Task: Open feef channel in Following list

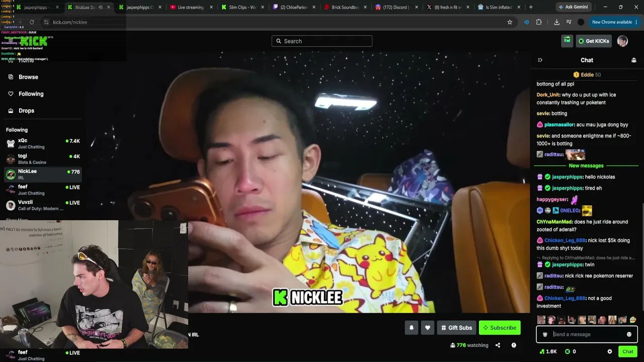Action: (x=42, y=190)
